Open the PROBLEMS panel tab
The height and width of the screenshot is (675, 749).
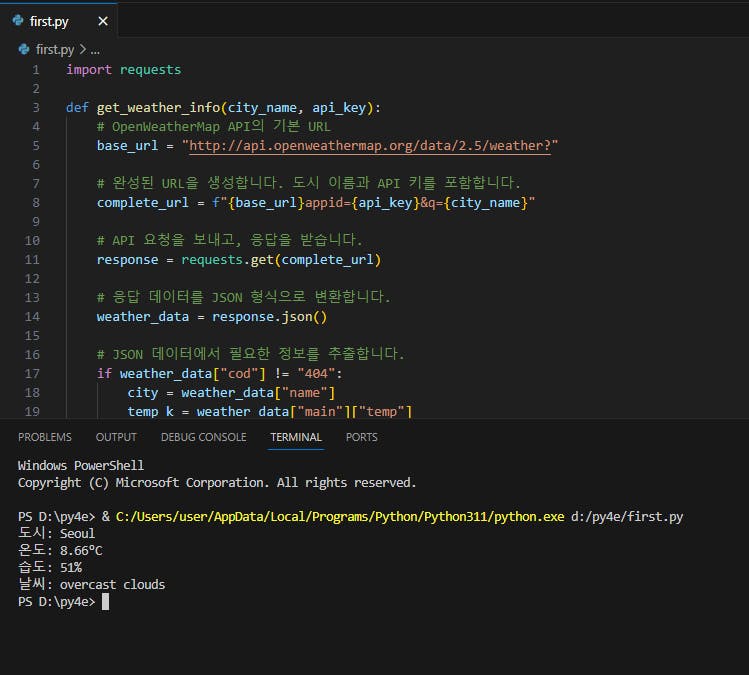[44, 437]
